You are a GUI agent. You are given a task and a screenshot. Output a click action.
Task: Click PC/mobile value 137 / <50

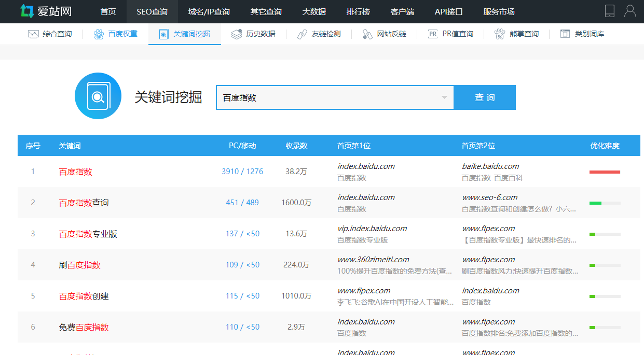(242, 234)
